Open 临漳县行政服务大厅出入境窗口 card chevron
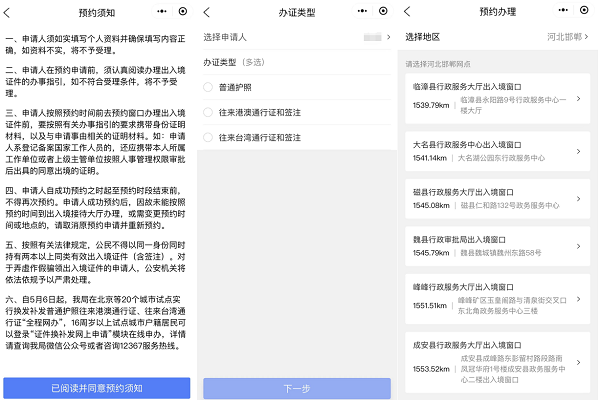 (x=579, y=98)
